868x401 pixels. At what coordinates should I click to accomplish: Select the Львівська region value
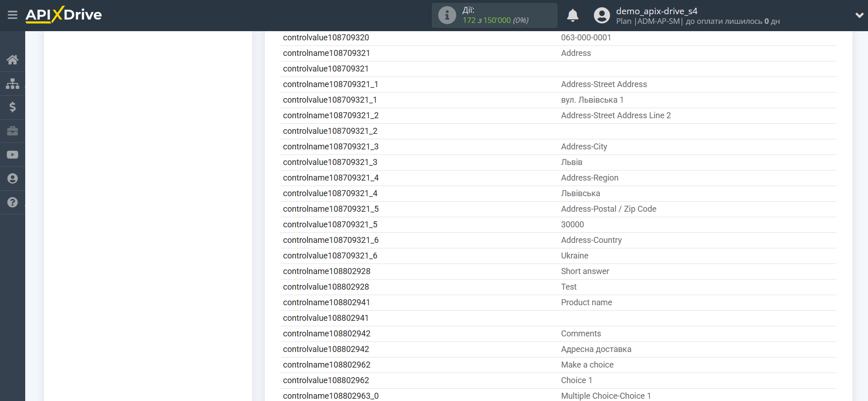[x=580, y=193]
